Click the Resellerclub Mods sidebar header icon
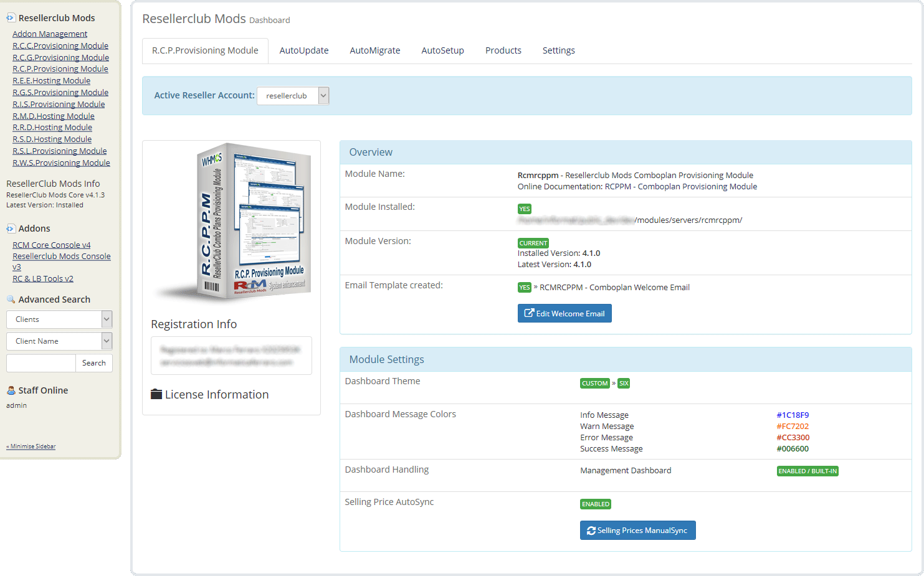Screen dimensions: 924x576 (x=11, y=18)
